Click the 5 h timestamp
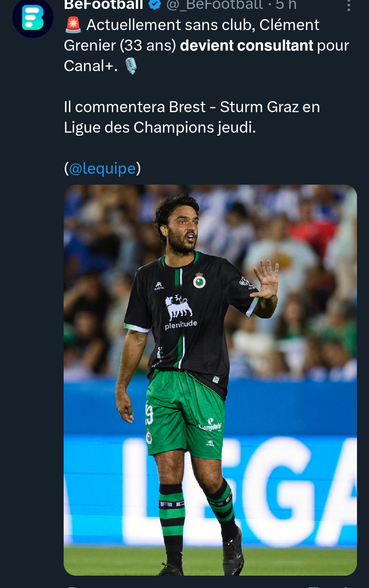The width and height of the screenshot is (369, 588). 286,4
